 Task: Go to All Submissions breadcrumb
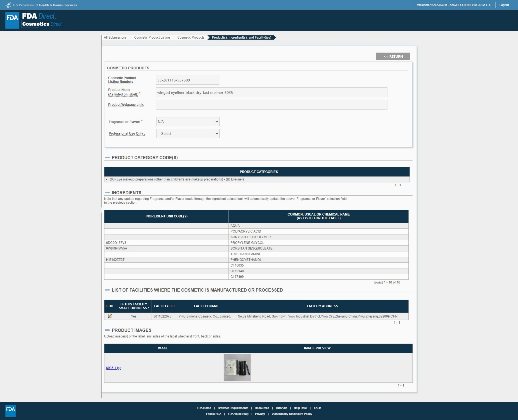(x=115, y=37)
